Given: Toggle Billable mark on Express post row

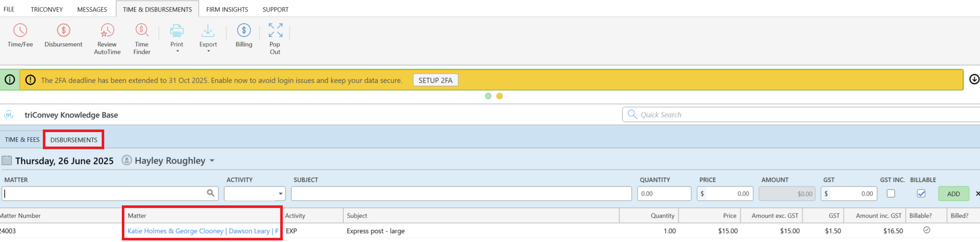Looking at the screenshot, I should click(927, 230).
